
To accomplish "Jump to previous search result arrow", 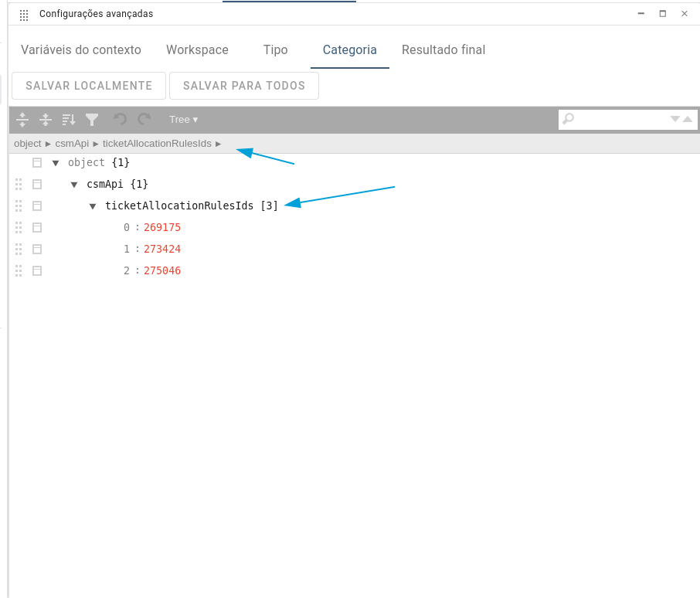I will (x=688, y=119).
